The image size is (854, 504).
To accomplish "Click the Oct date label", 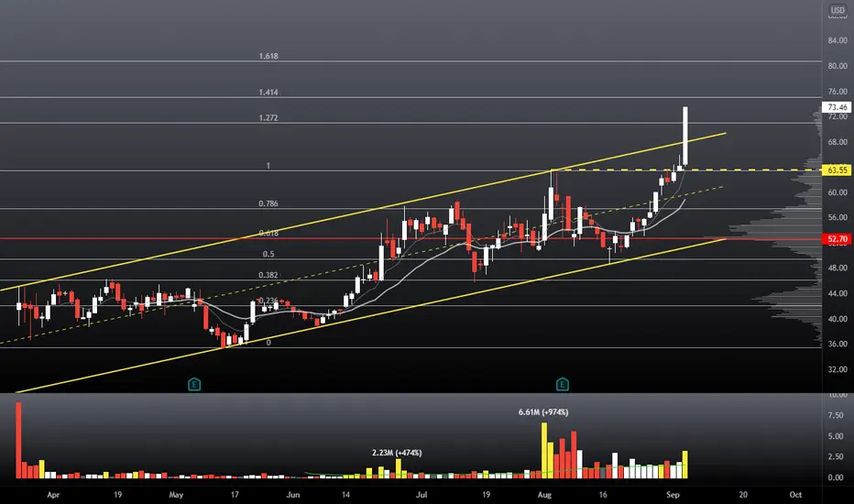I will coord(795,495).
